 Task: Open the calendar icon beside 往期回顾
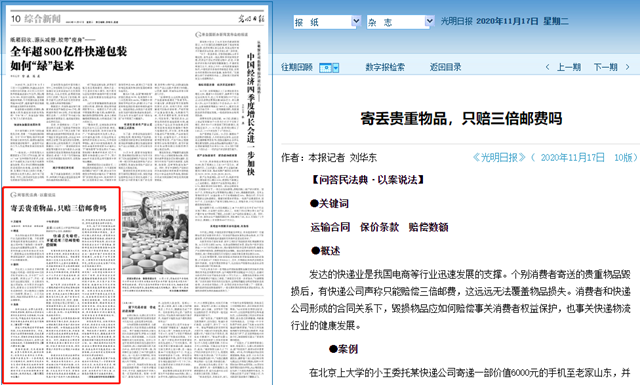pyautogui.click(x=325, y=68)
